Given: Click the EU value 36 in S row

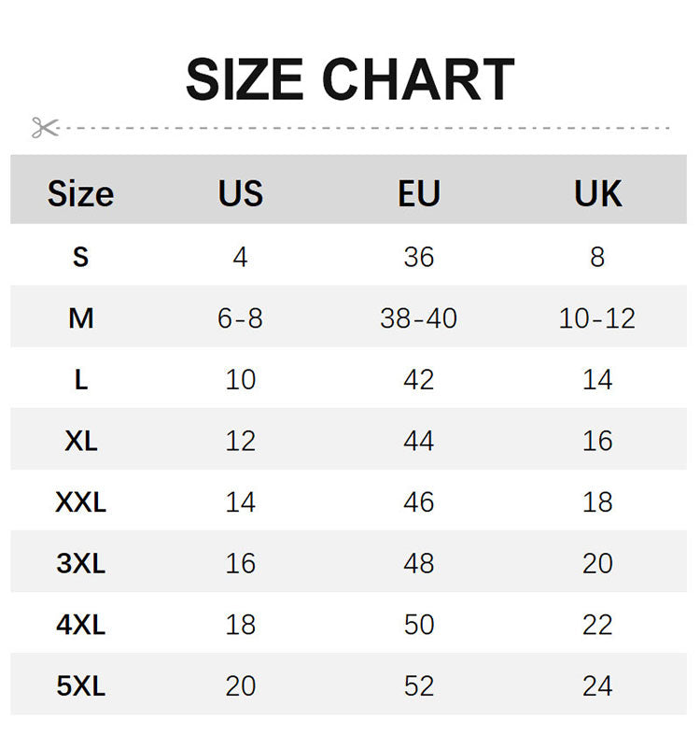Looking at the screenshot, I should (419, 258).
